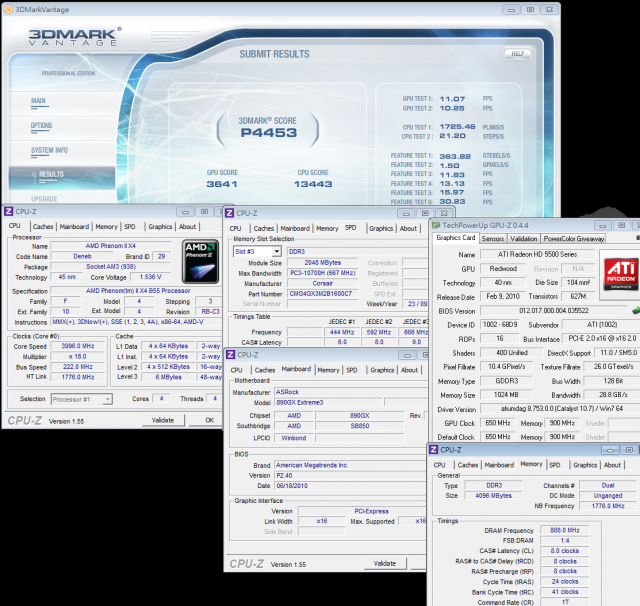Switch to Memory tab in the Processor CPU-Z window
The width and height of the screenshot is (640, 606).
107,226
